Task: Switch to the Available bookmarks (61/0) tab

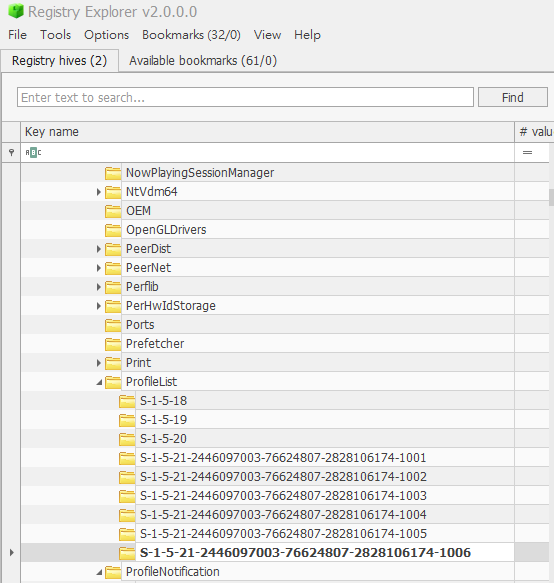Action: [x=203, y=61]
